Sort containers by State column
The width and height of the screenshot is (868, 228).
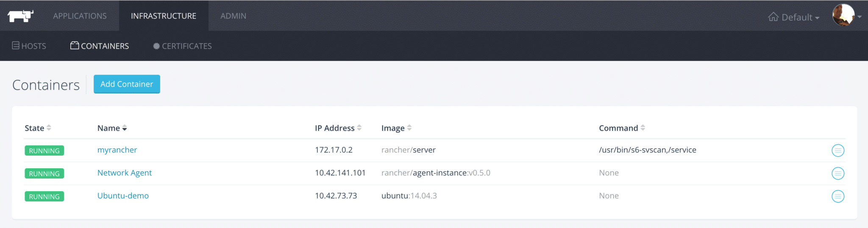coord(38,128)
